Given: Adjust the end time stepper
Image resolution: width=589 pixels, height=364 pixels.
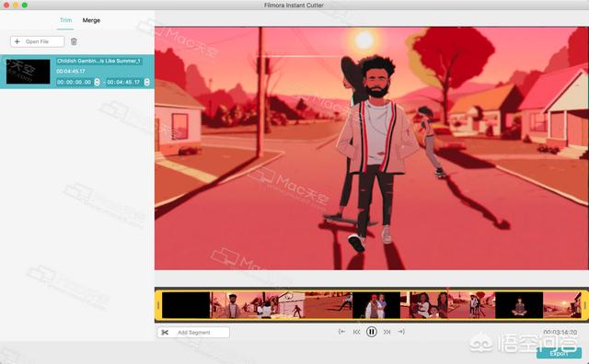Looking at the screenshot, I should (147, 82).
